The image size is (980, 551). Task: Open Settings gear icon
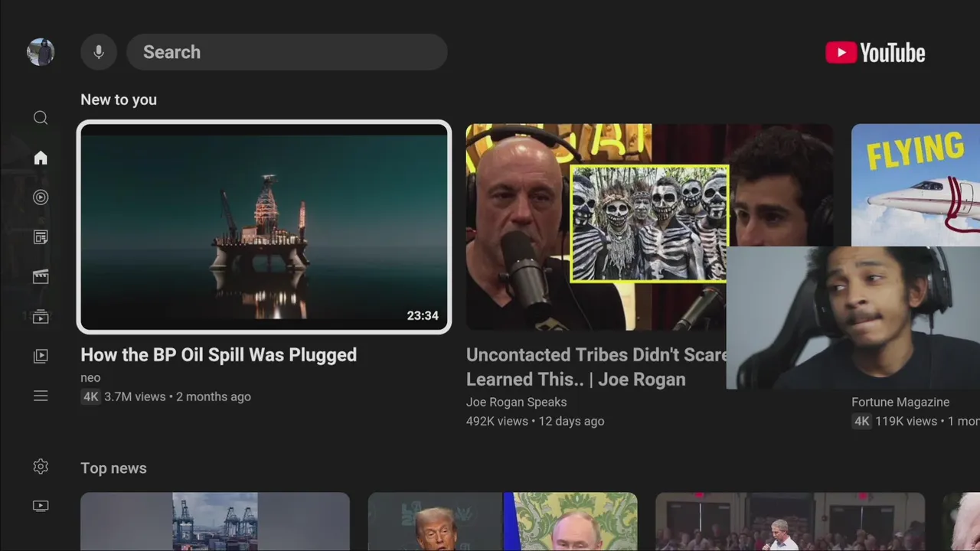click(41, 466)
